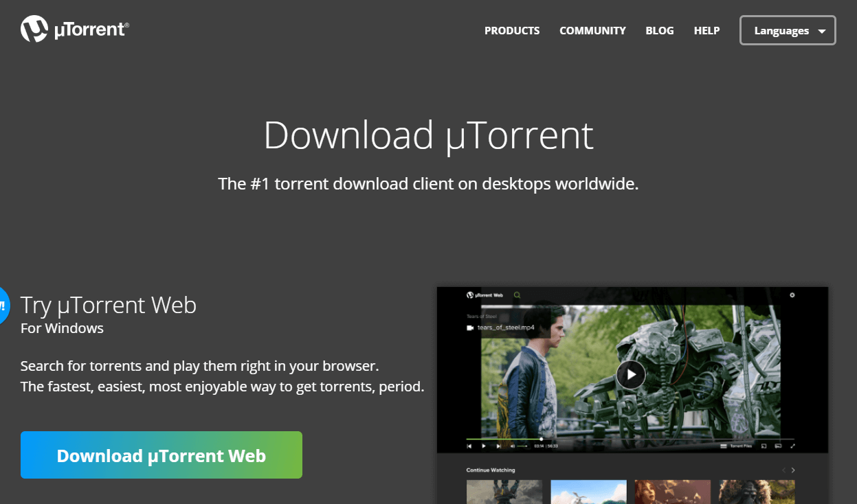Click the cast to device icon
The image size is (857, 504).
tap(778, 446)
